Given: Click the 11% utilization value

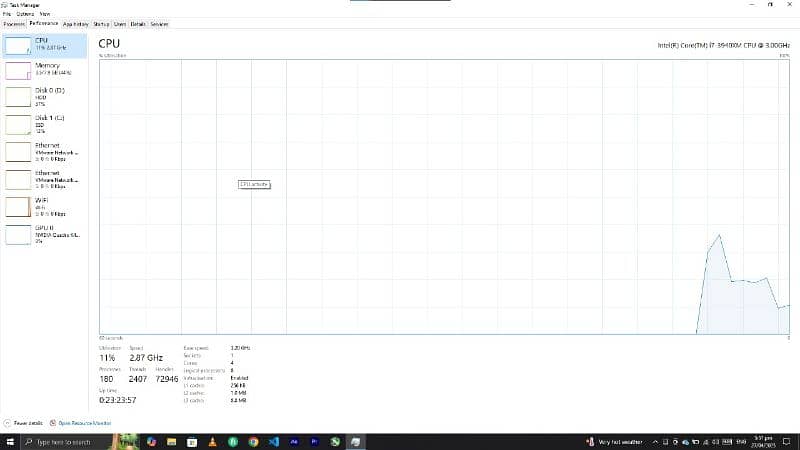Looking at the screenshot, I should (107, 358).
